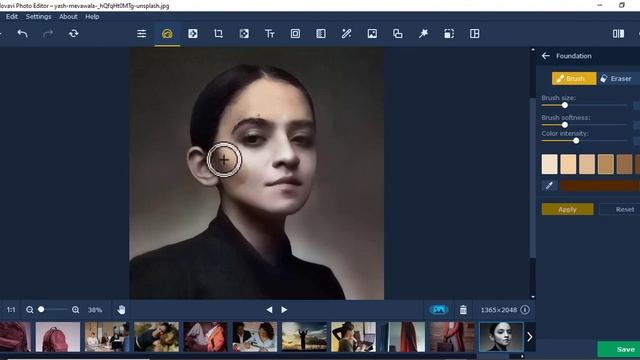
Task: Open the tool right of Crop
Action: [244, 33]
